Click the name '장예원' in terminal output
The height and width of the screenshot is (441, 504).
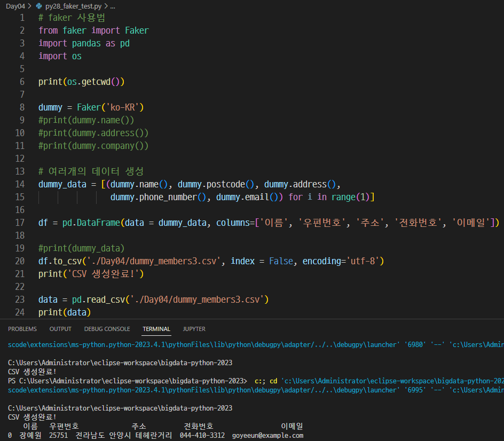(x=30, y=435)
